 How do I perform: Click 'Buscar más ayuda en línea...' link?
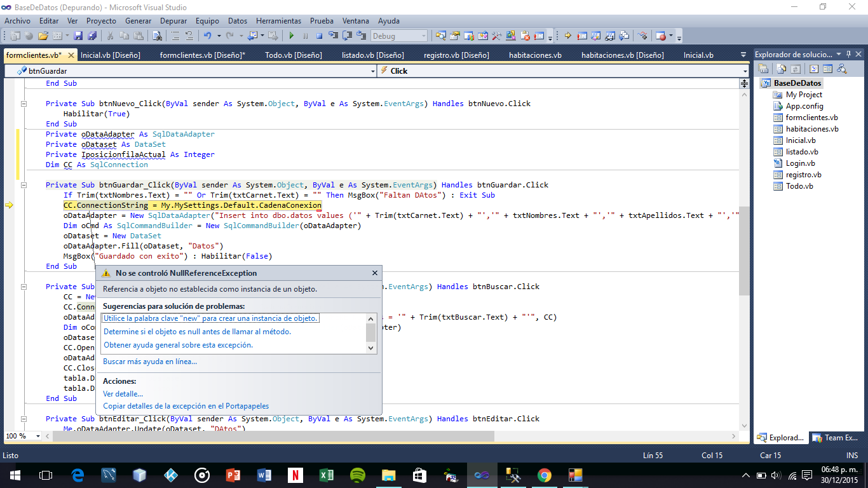click(150, 362)
